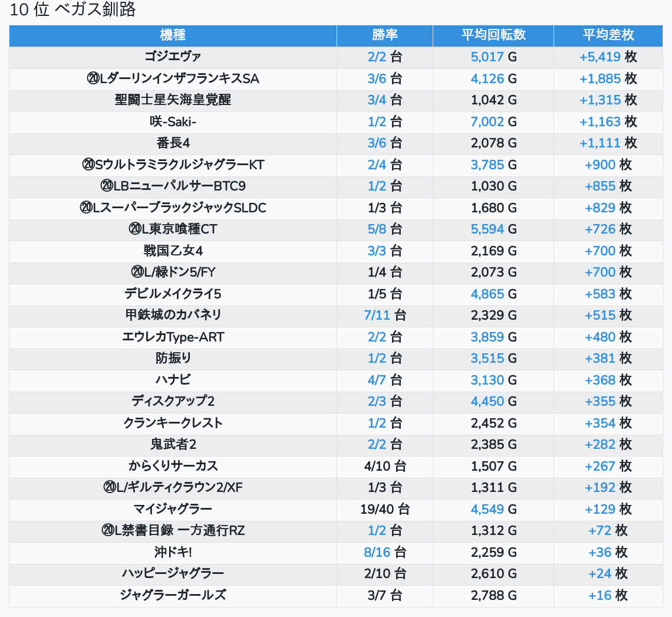This screenshot has height=617, width=672.
Task: Click ジャグラーガールズ machine name
Action: click(x=173, y=596)
